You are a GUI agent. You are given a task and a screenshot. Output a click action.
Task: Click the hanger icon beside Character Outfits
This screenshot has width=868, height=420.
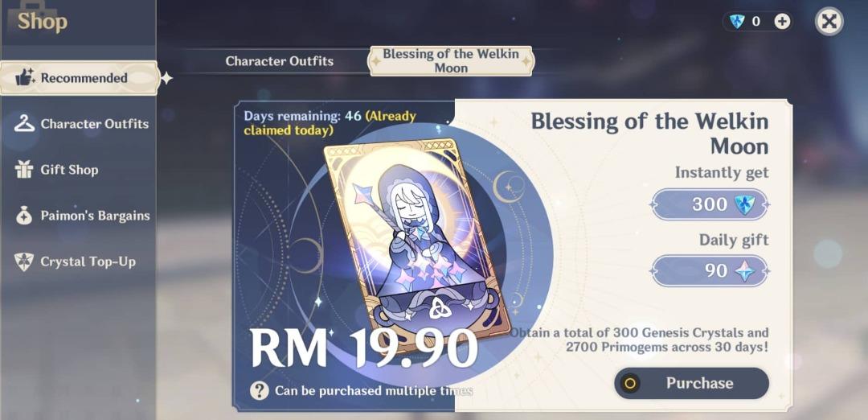tap(24, 124)
